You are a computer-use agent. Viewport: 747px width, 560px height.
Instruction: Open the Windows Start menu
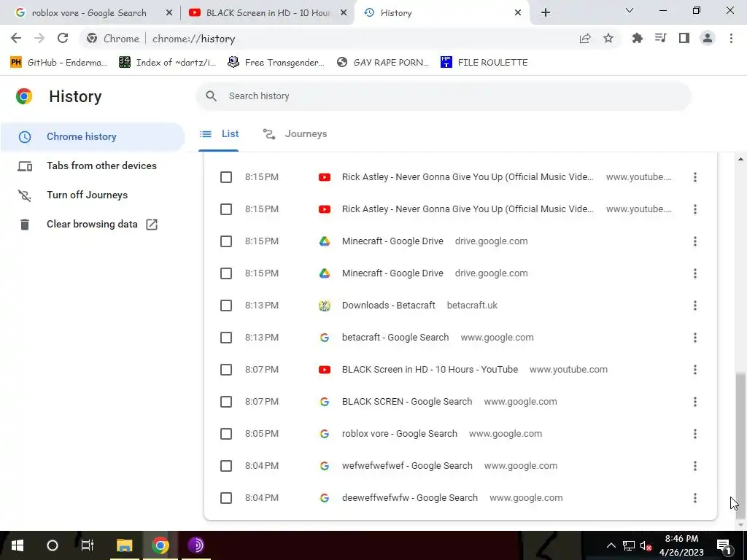18,545
